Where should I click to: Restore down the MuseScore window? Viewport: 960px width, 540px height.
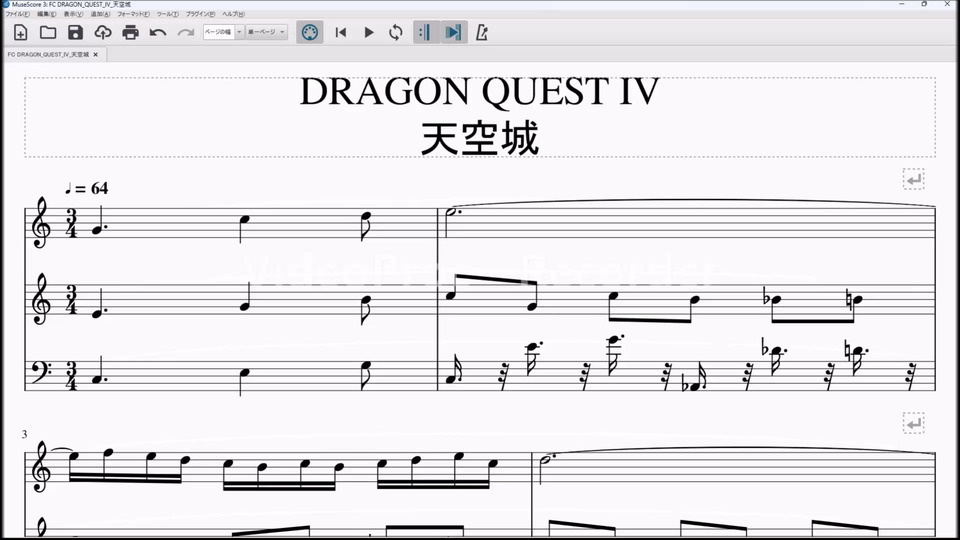click(x=924, y=4)
